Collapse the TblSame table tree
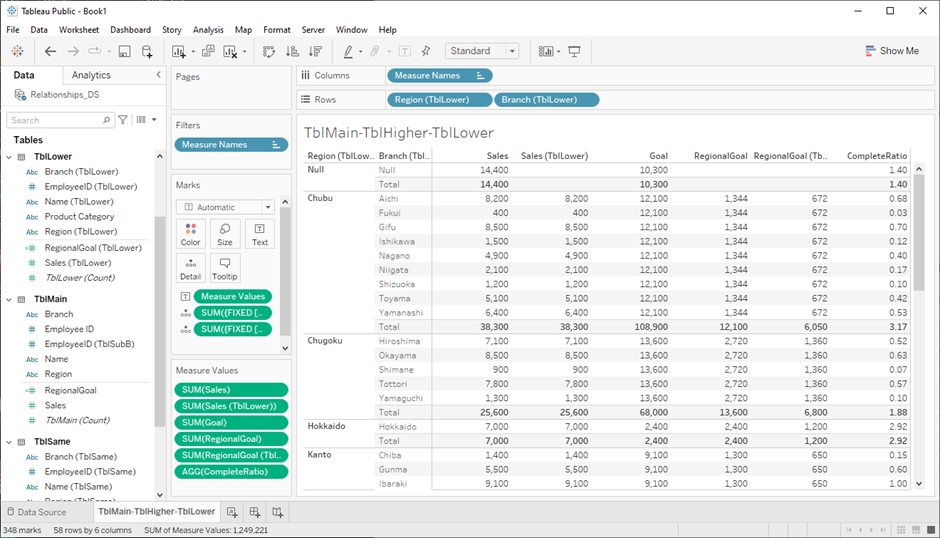Viewport: 940px width, 538px height. (9, 442)
